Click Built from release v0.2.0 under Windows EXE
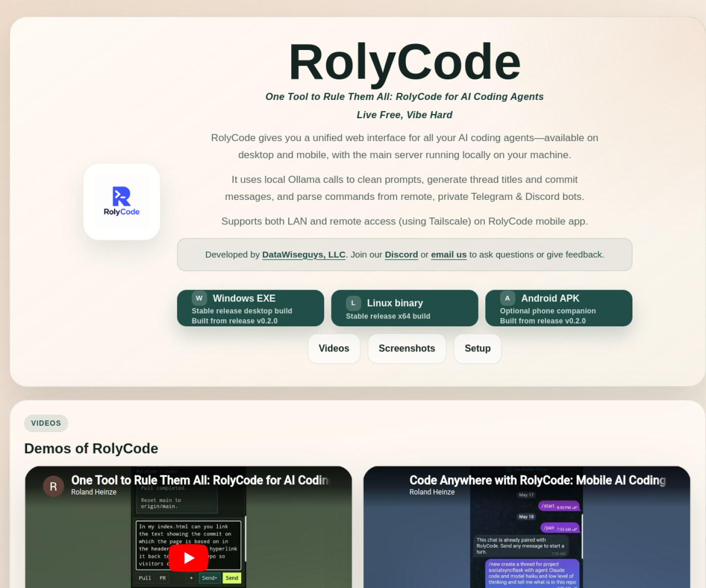Screen dimensions: 706x588 (x=234, y=321)
